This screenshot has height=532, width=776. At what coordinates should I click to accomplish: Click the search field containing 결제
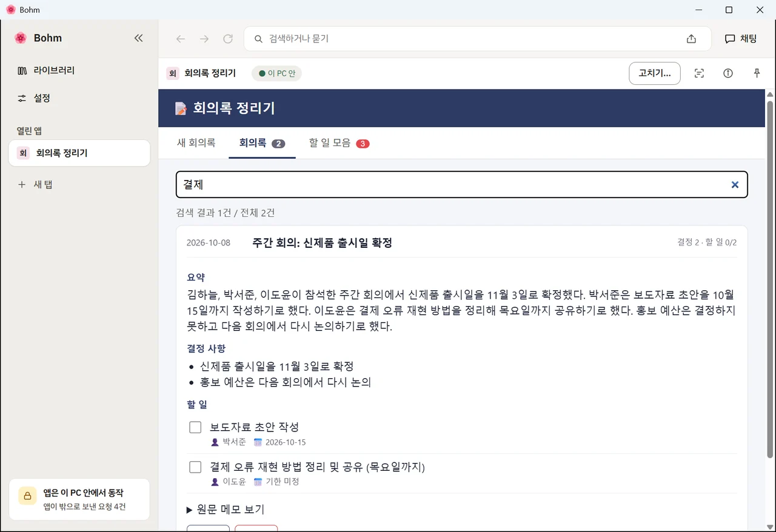coord(461,185)
